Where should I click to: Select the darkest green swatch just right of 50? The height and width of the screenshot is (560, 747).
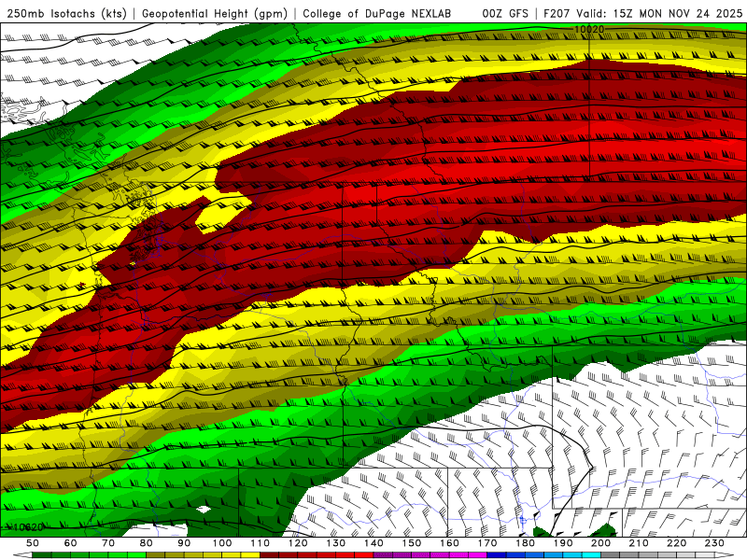(x=42, y=555)
